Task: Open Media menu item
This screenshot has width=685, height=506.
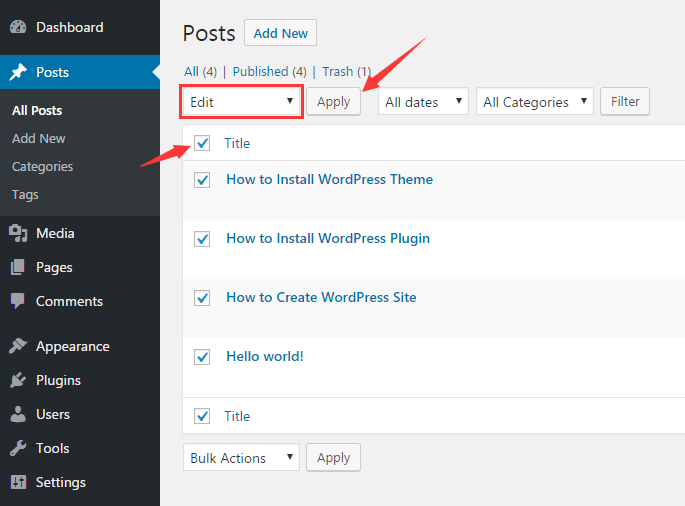Action: (80, 233)
